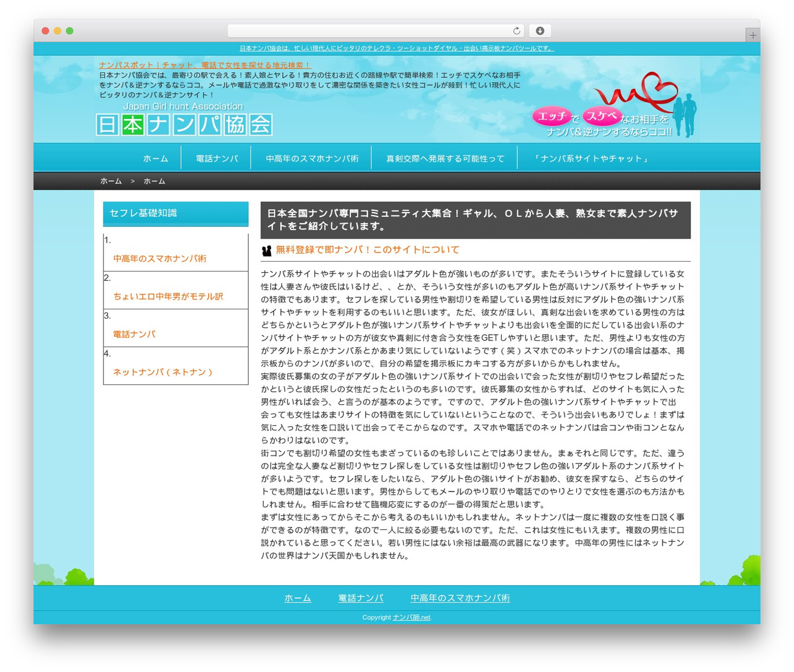
Task: Click the address bar field
Action: click(375, 31)
